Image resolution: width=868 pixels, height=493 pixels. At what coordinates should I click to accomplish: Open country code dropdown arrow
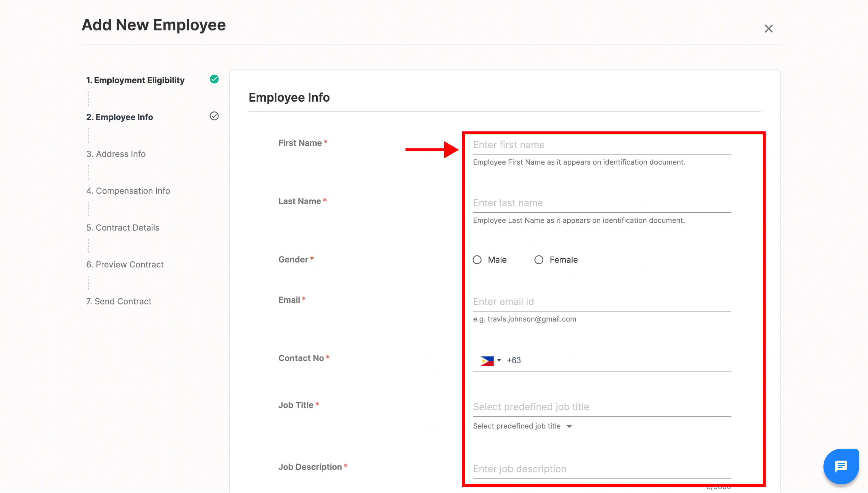click(x=499, y=361)
